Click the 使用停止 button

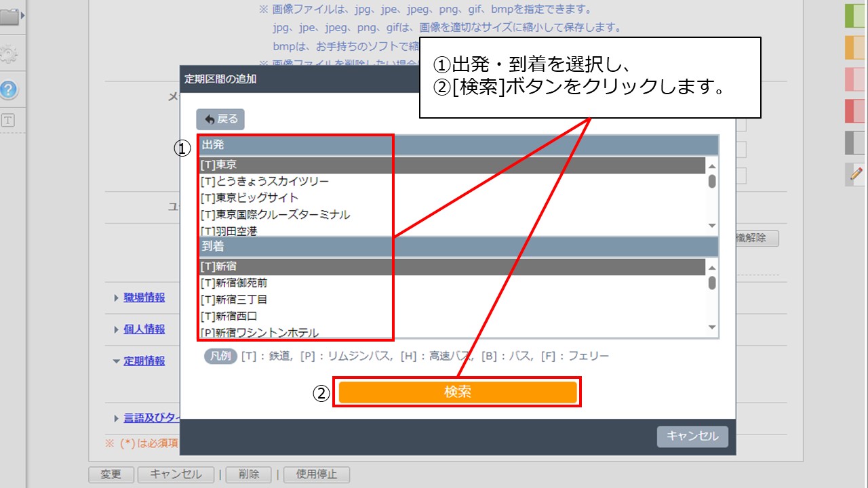point(316,474)
